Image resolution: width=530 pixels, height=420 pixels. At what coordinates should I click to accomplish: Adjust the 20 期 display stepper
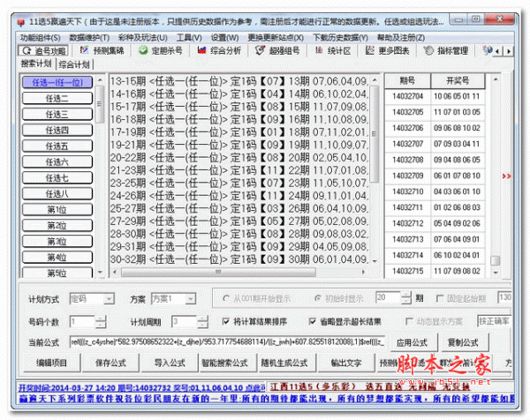406,297
